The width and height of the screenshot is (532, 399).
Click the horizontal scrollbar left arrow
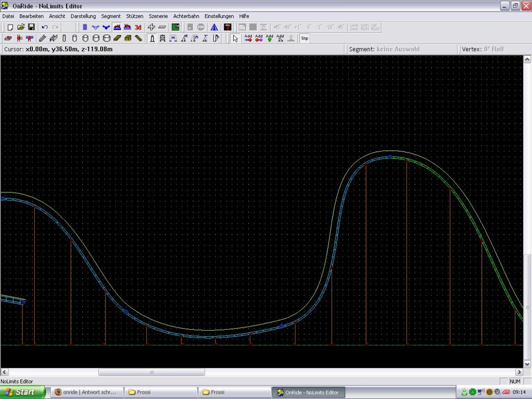click(4, 372)
